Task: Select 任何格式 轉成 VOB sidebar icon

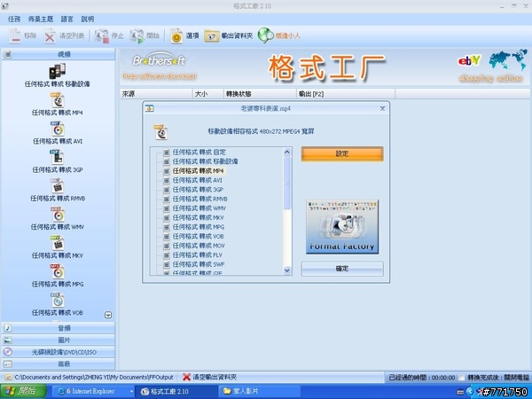Action: point(58,300)
